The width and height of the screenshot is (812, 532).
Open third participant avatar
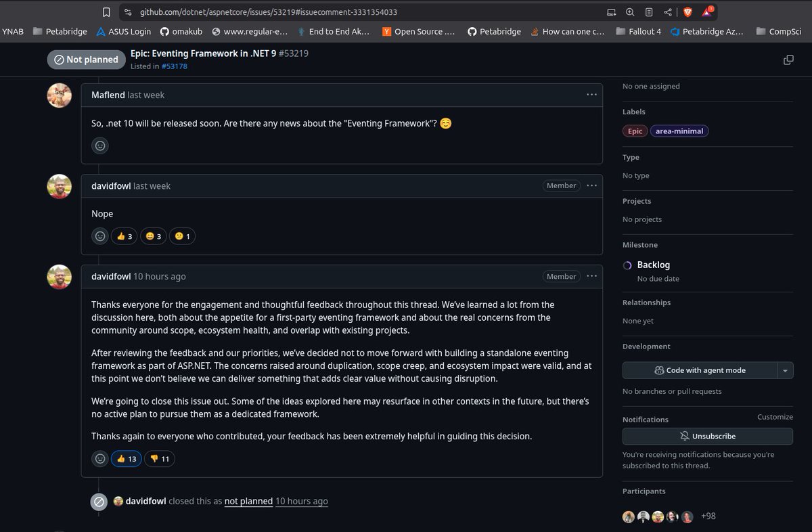658,516
